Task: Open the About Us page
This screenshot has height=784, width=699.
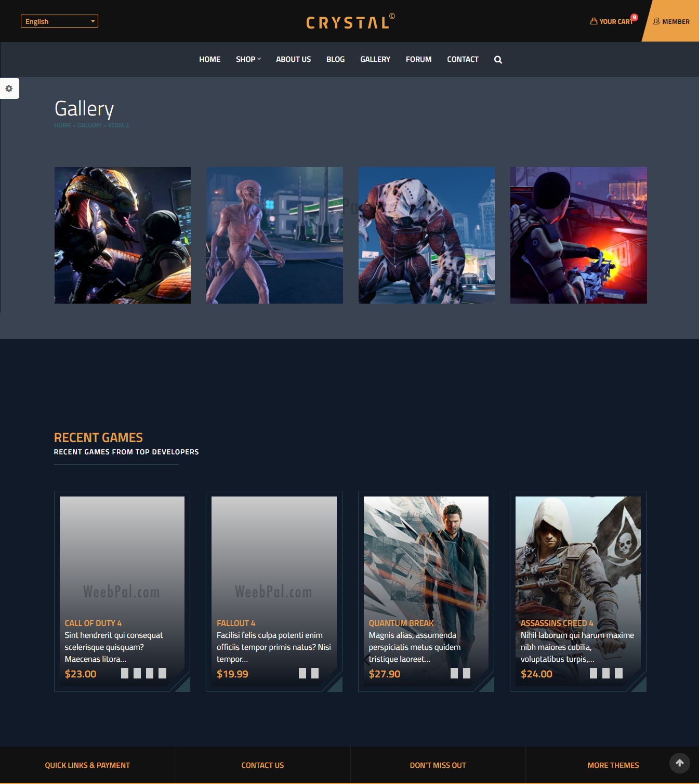Action: 294,59
